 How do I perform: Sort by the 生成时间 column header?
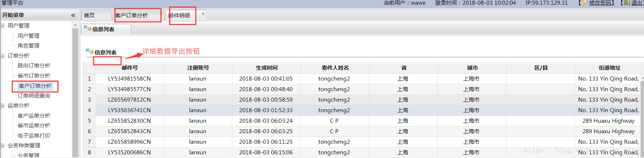[267, 68]
